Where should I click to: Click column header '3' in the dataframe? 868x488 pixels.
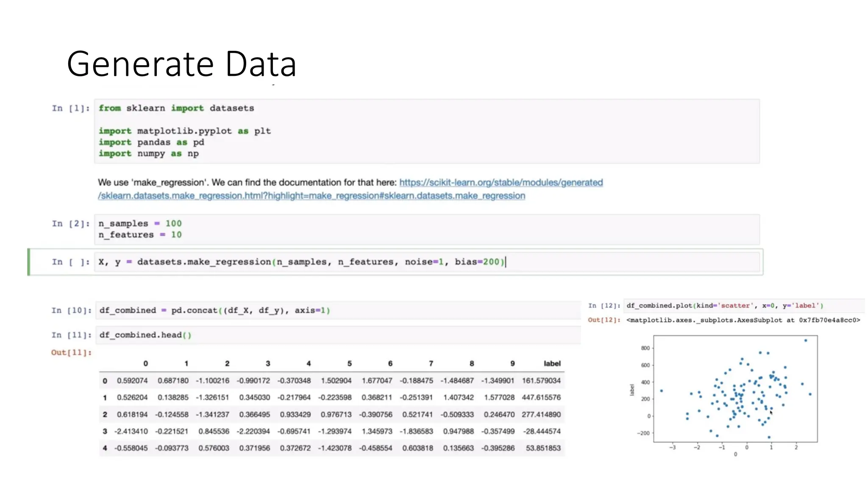click(x=268, y=363)
